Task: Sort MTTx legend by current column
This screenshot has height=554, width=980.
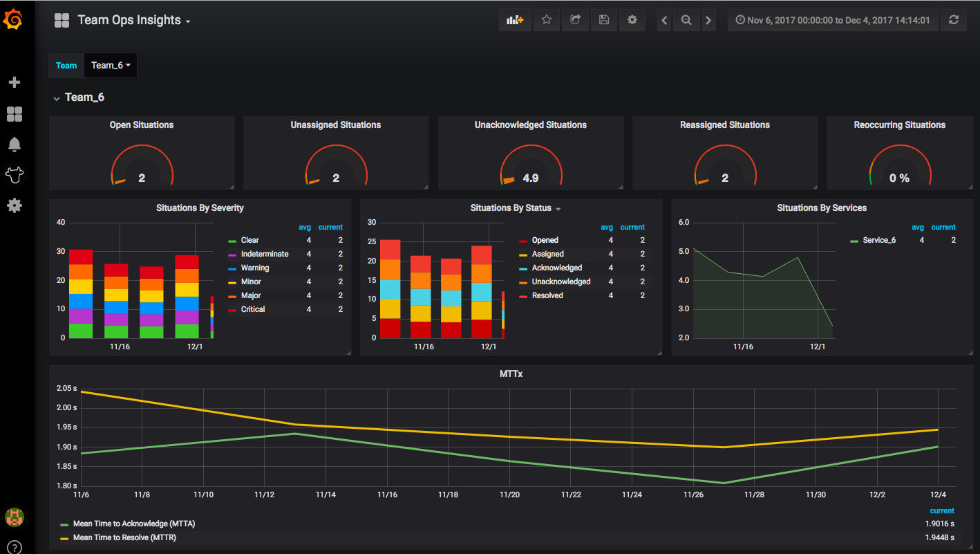Action: coord(942,510)
